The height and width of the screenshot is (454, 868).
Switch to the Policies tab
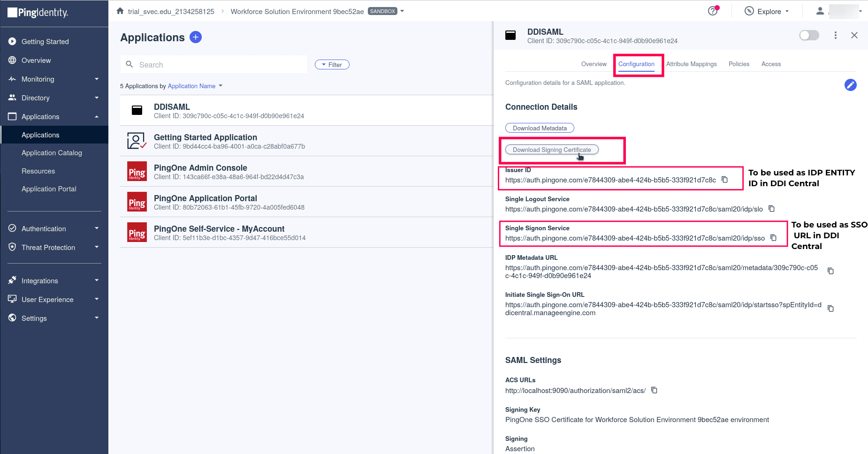click(x=739, y=64)
